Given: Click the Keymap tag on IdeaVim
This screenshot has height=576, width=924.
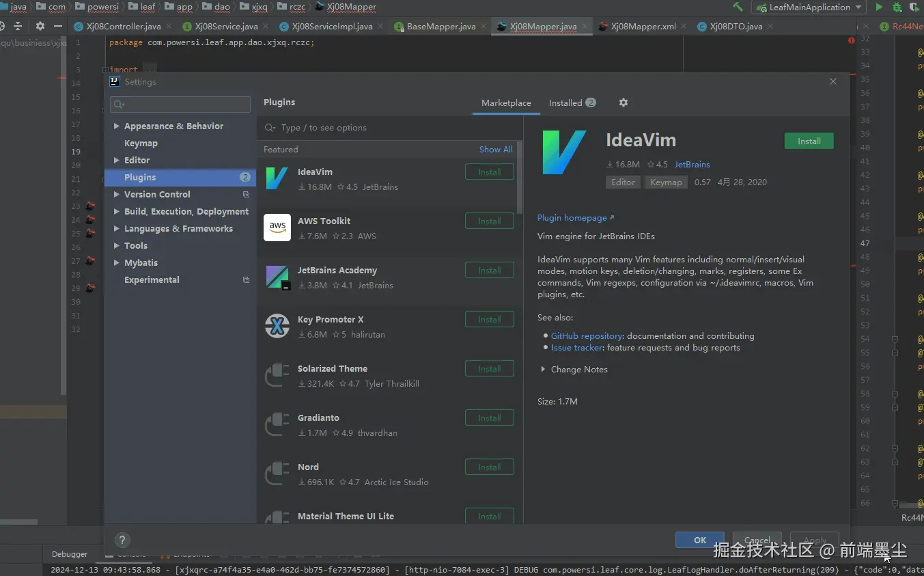Looking at the screenshot, I should (x=666, y=182).
